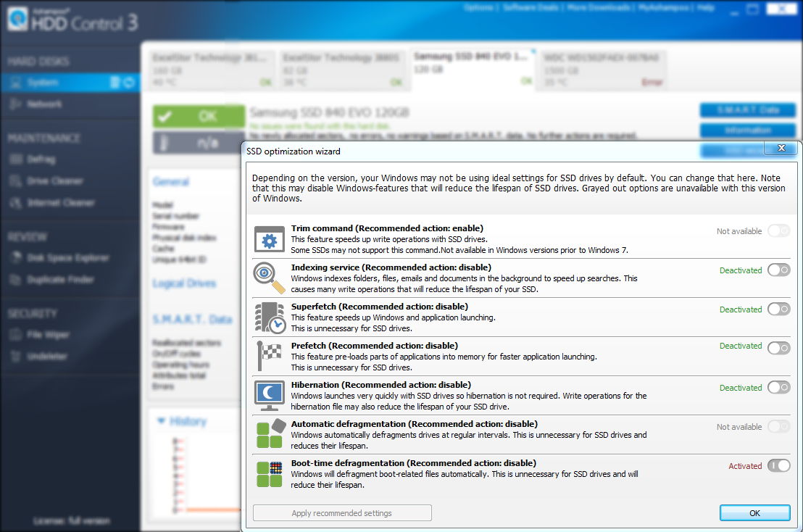This screenshot has height=532, width=803.
Task: Confirm the wizard with the OK button
Action: pos(755,513)
